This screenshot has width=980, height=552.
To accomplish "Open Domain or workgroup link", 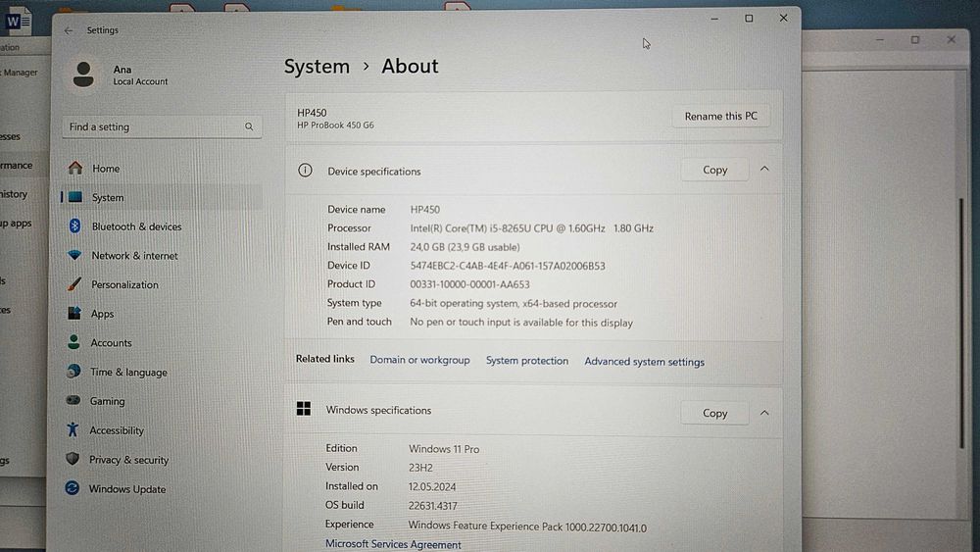I will point(419,360).
